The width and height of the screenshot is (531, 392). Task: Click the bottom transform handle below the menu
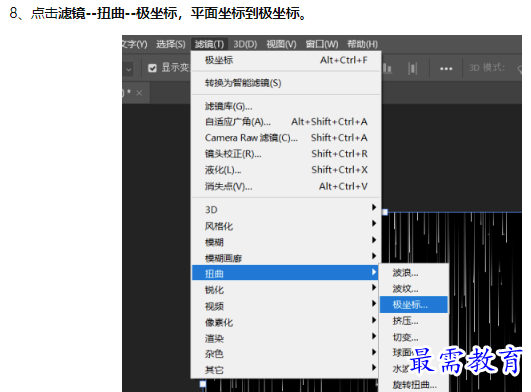203,384
